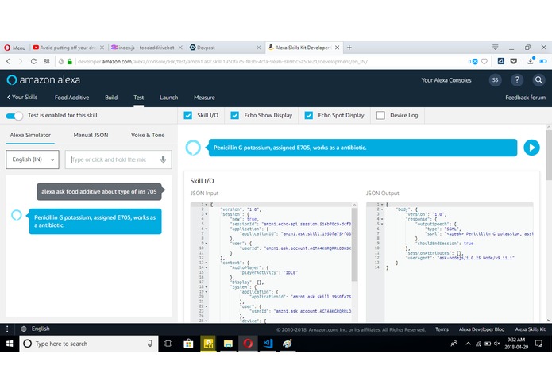
Task: Click the taskbar volume icon
Action: (497, 344)
